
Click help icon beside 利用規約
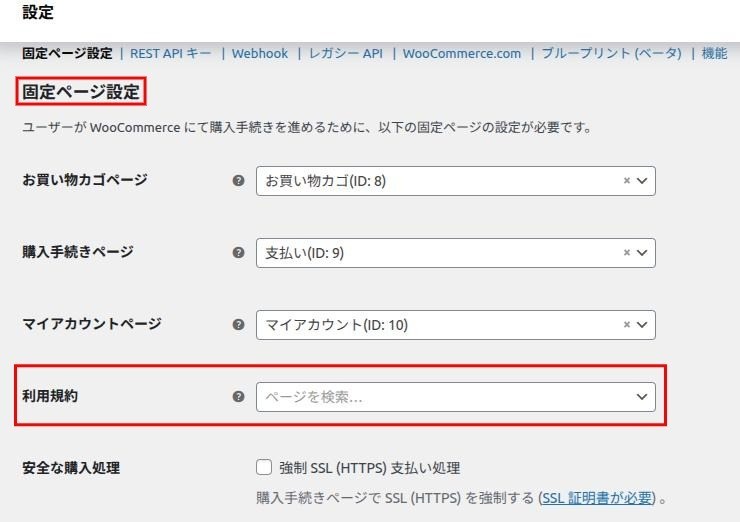click(x=238, y=397)
